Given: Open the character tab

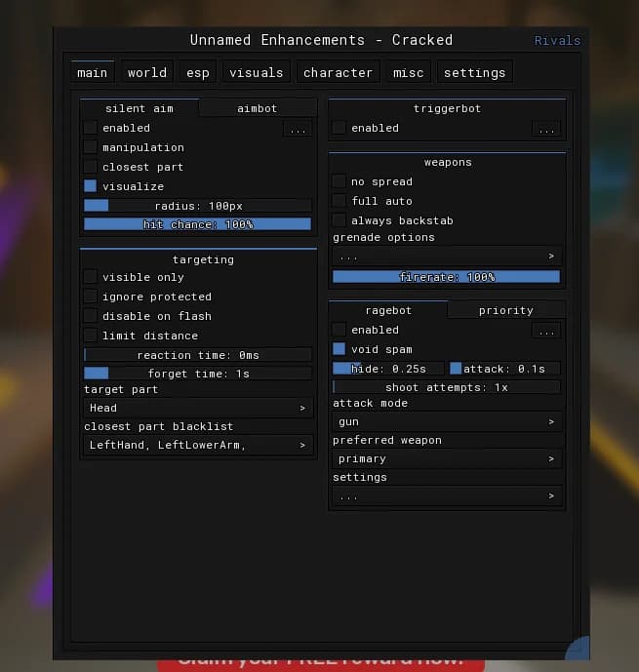Looking at the screenshot, I should (338, 72).
